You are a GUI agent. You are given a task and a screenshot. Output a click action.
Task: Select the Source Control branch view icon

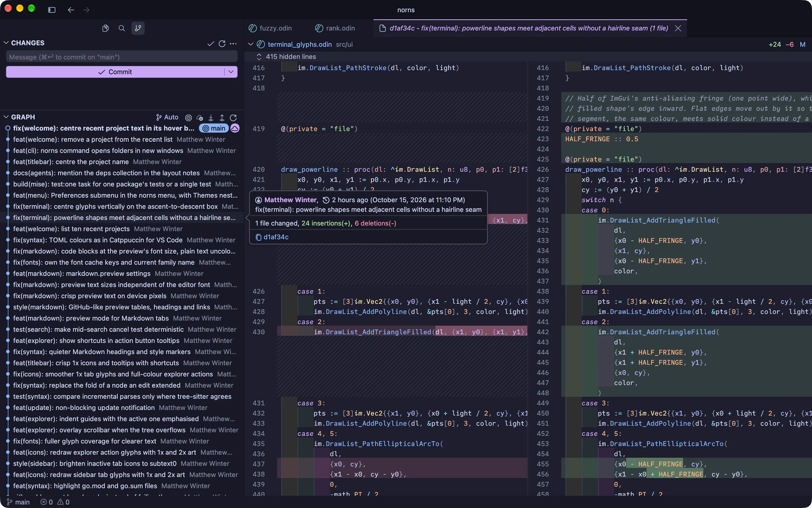pyautogui.click(x=138, y=28)
